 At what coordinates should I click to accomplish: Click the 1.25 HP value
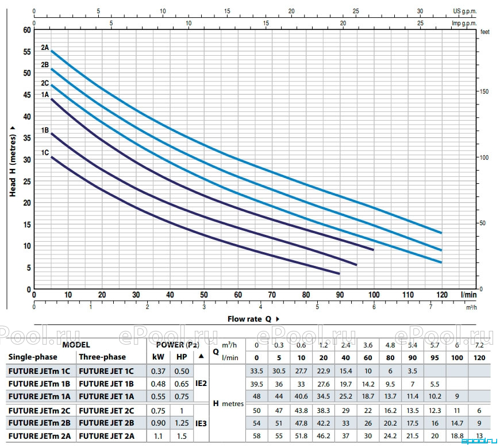click(x=182, y=423)
